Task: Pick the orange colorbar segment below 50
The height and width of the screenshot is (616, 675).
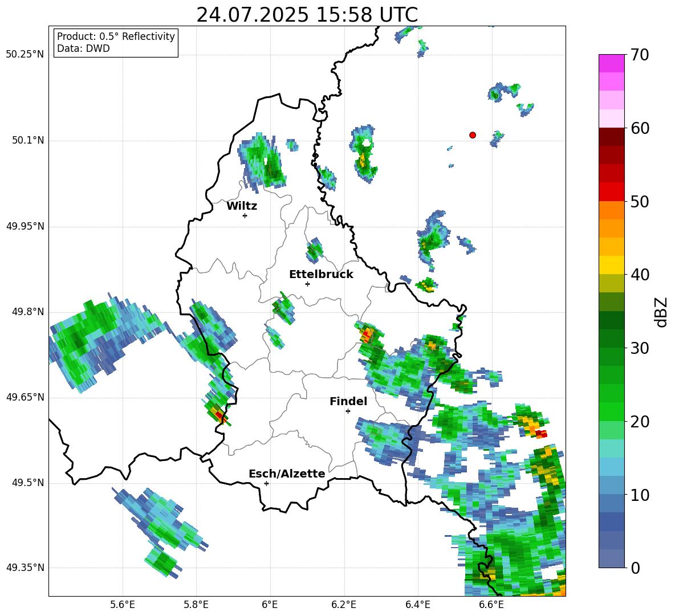Action: 611,210
